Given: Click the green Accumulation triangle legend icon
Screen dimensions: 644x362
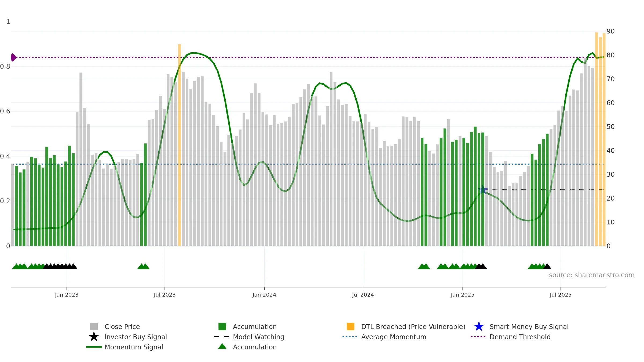Looking at the screenshot, I should point(222,346).
